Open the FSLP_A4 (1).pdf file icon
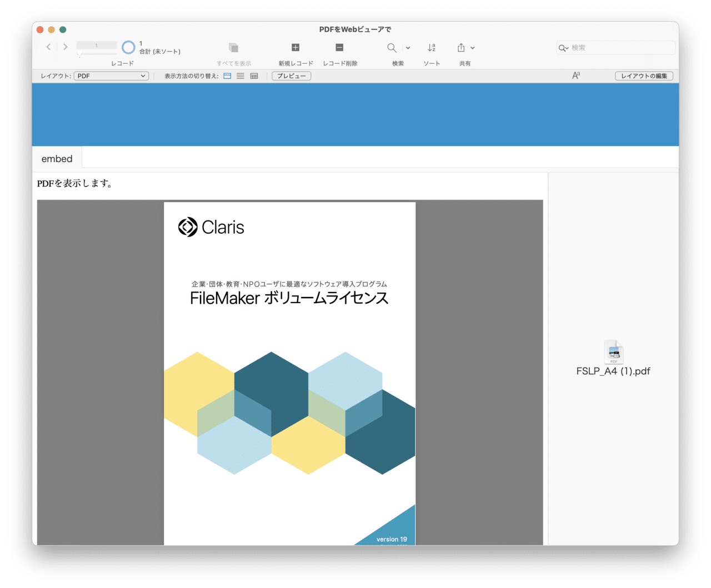Viewport: 711px width, 588px height. 613,352
